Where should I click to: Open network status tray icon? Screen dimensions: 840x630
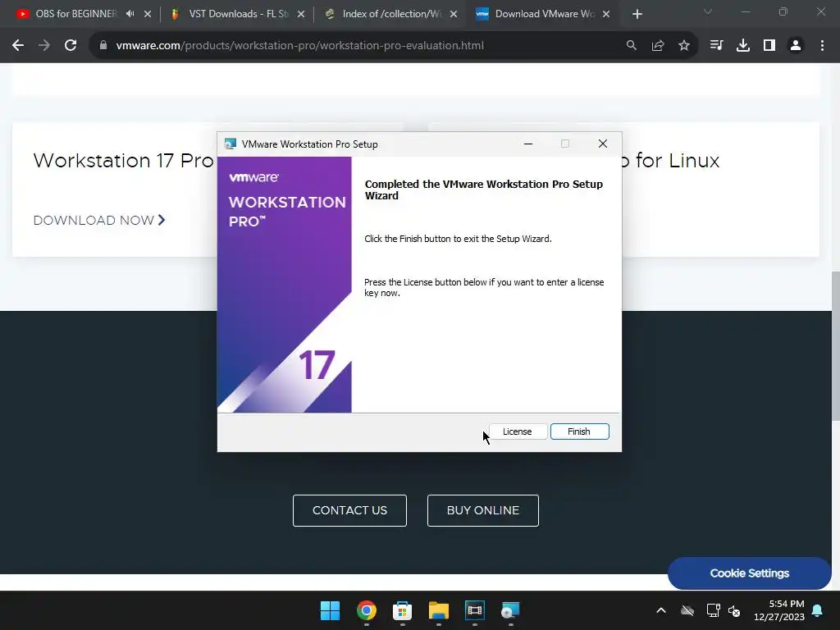coord(713,610)
